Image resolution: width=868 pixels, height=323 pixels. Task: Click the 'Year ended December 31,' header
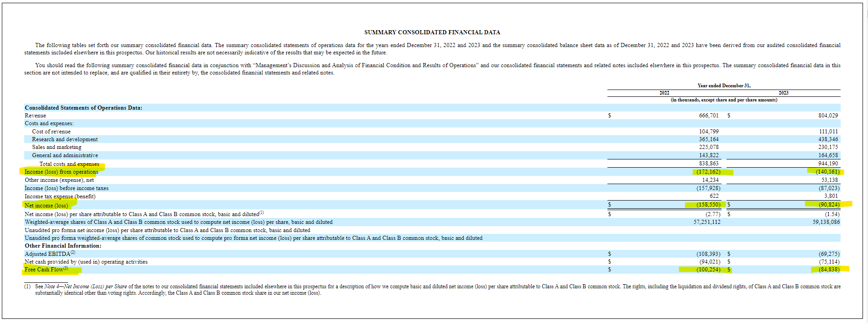724,85
